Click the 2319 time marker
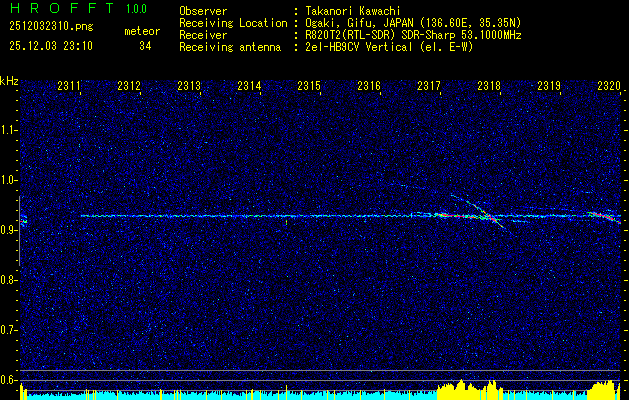This screenshot has width=629, height=400. (549, 85)
